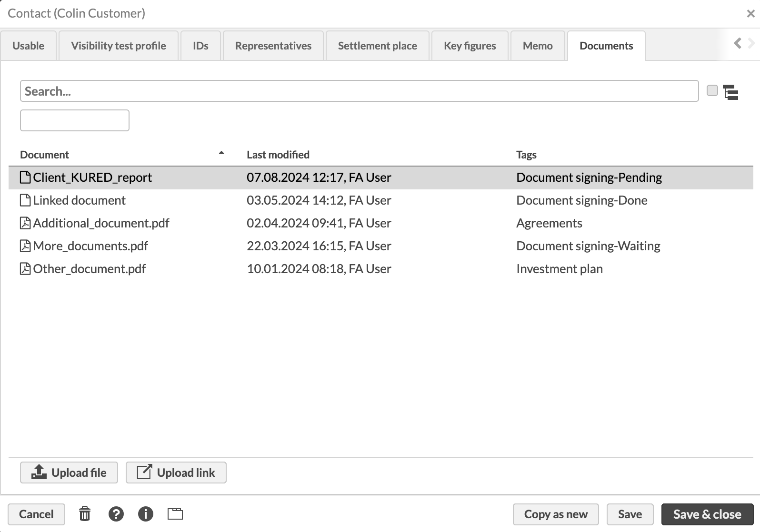Select Additional_document.pdf in the list
The image size is (760, 532).
coord(101,223)
